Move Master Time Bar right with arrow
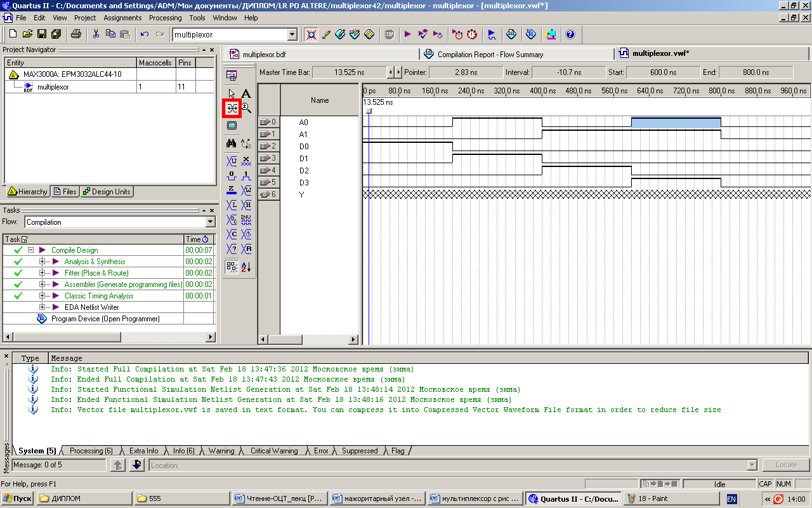Viewport: 812px width, 508px height. (x=398, y=72)
